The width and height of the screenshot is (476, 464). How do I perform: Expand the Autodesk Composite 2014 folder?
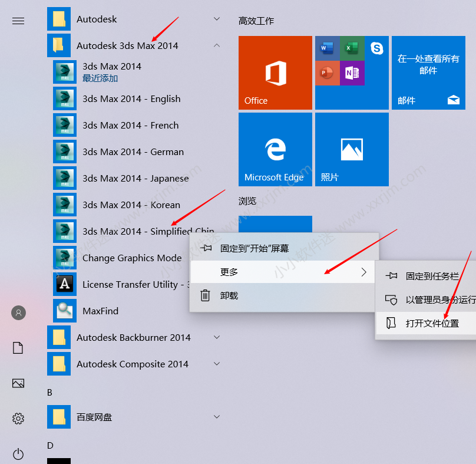pos(217,364)
